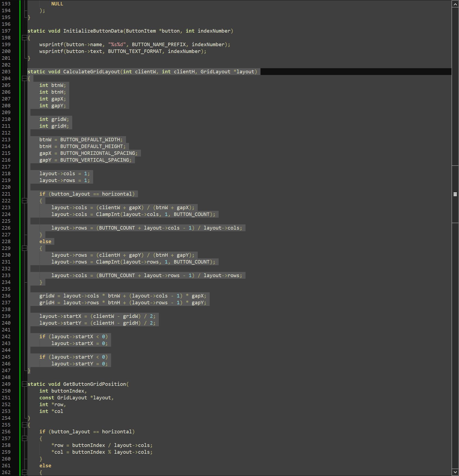Click 'int gapY;' declaration on line 208
459x476 pixels.
pos(53,106)
